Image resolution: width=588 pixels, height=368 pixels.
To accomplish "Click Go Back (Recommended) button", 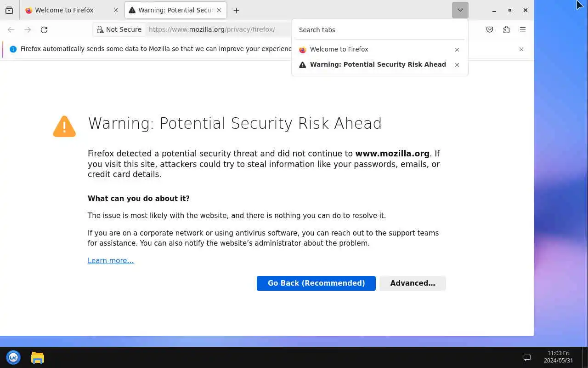I will coord(316,283).
